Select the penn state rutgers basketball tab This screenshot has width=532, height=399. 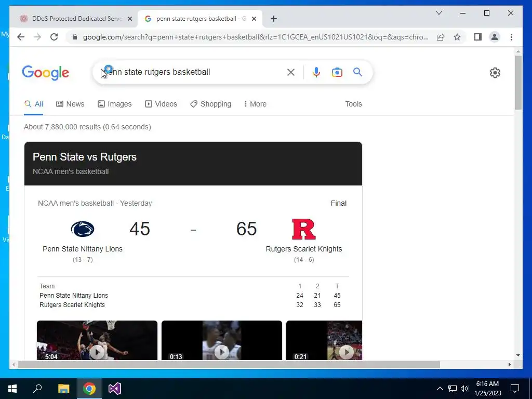coord(200,19)
